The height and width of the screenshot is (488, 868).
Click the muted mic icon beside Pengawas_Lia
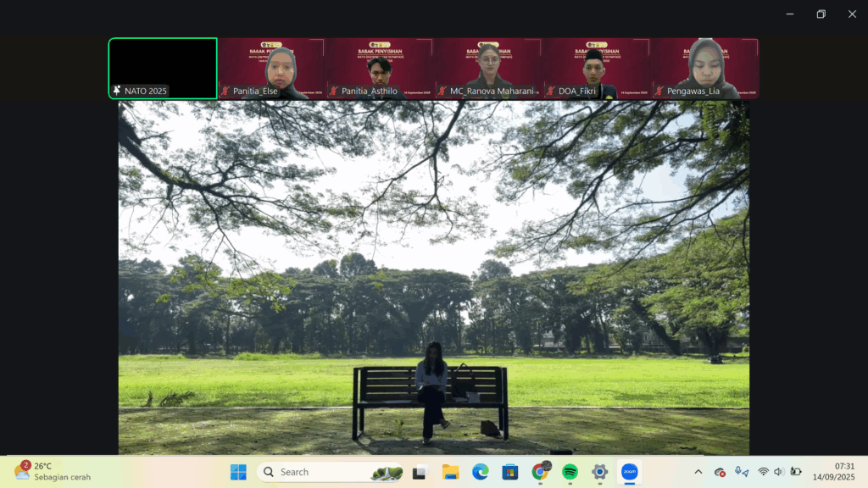point(659,91)
